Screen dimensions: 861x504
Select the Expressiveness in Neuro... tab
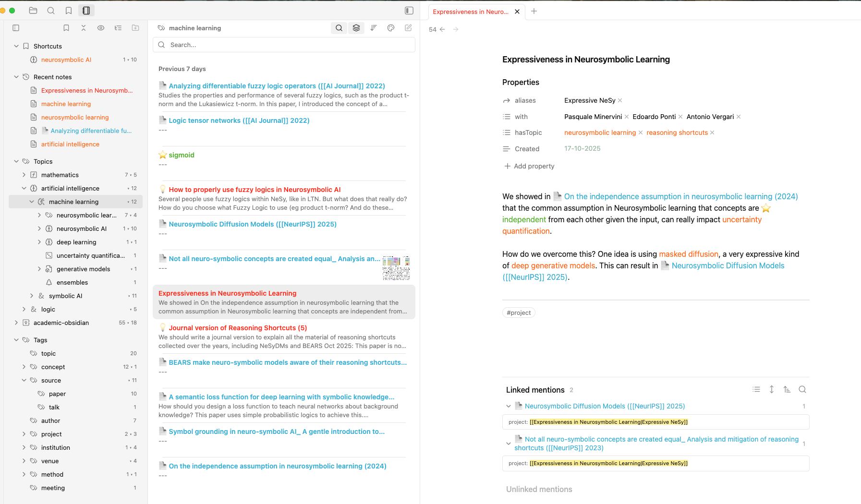coord(470,12)
